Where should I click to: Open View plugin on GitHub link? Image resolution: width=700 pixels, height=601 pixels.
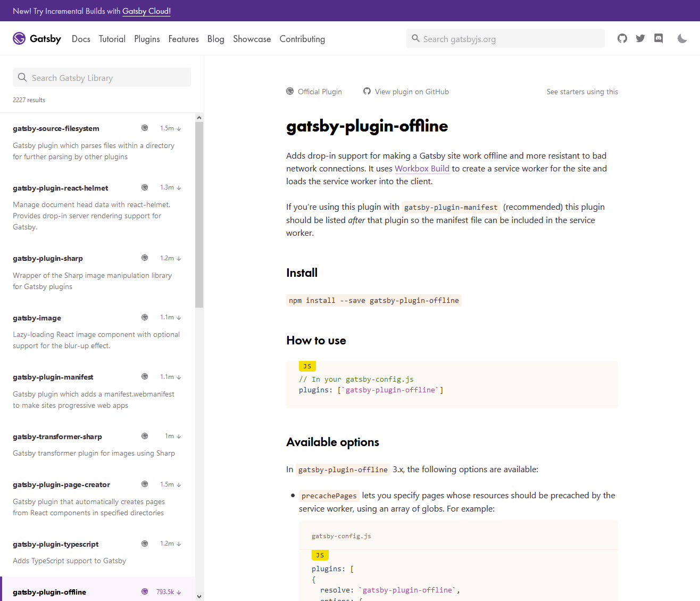pos(412,92)
